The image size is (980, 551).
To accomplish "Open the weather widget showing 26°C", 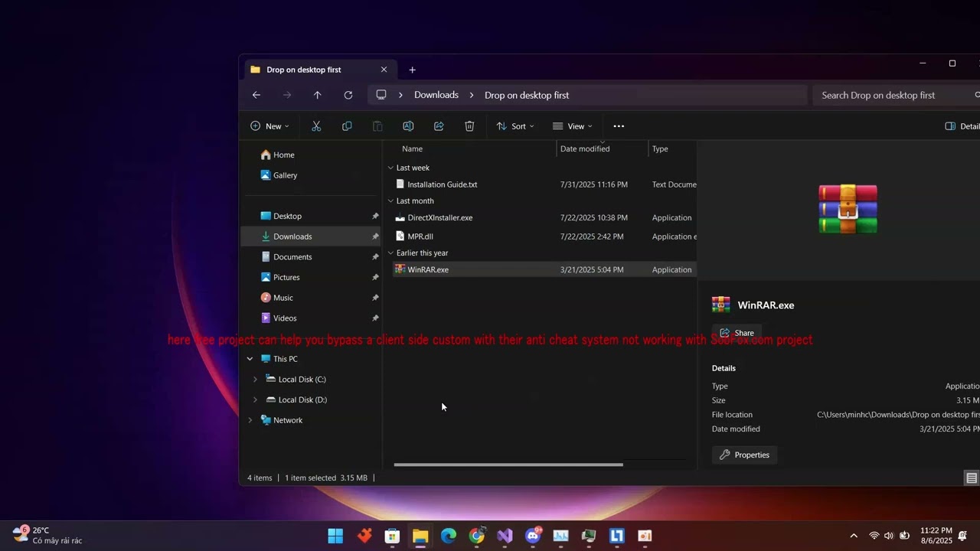I will point(47,535).
